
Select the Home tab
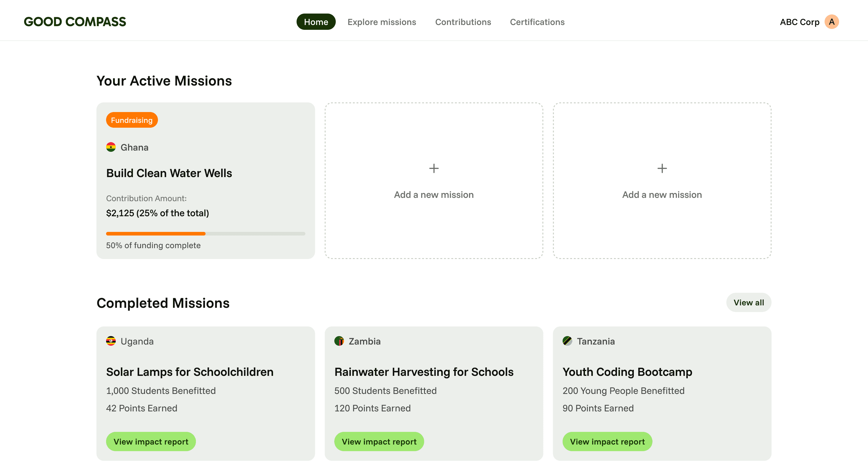pyautogui.click(x=316, y=22)
